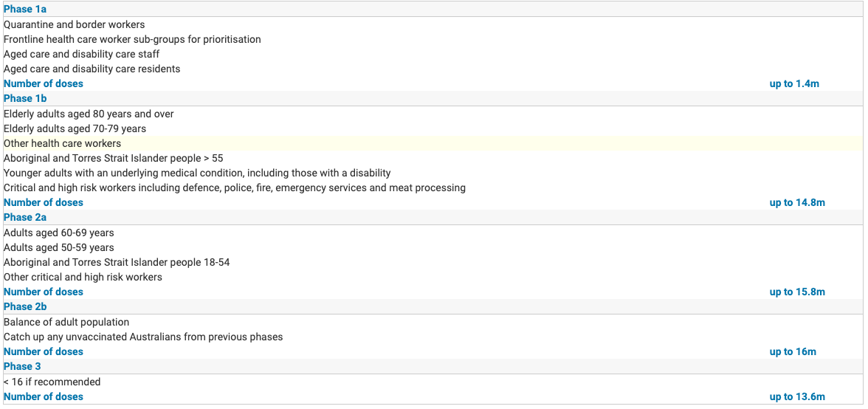This screenshot has height=409, width=868.
Task: Click the Phase 1b heading
Action: tap(25, 98)
